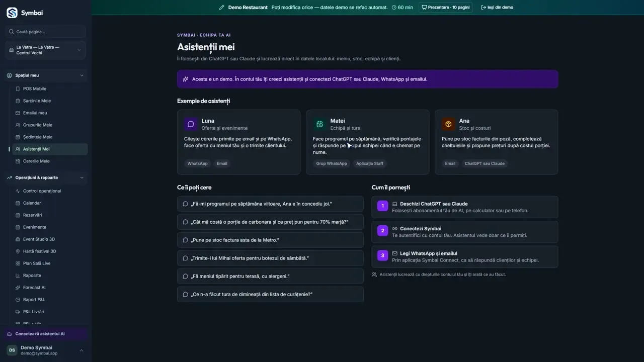Image resolution: width=644 pixels, height=362 pixels.
Task: Click the Emailul meu envelope icon
Action: (18, 113)
